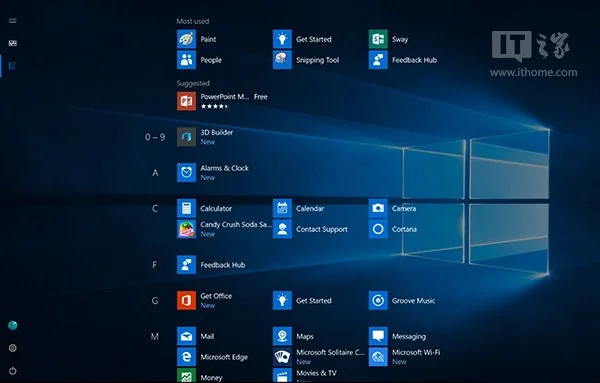Open the user account avatar

pyautogui.click(x=13, y=325)
